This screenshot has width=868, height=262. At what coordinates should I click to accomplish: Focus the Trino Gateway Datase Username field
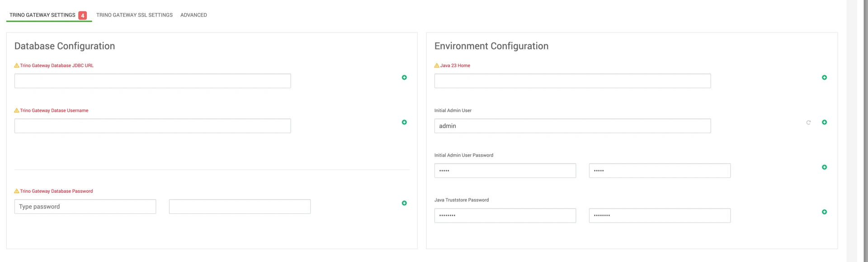click(x=152, y=126)
